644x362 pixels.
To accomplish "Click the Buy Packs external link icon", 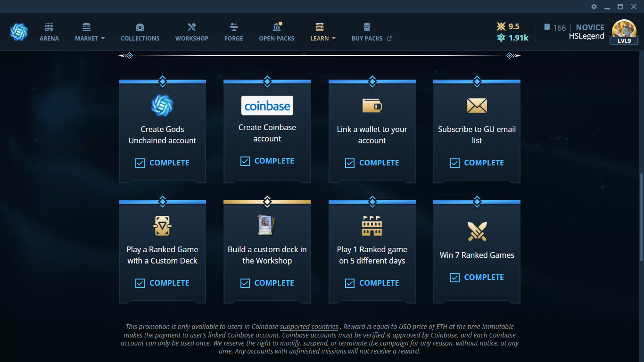I will [389, 39].
